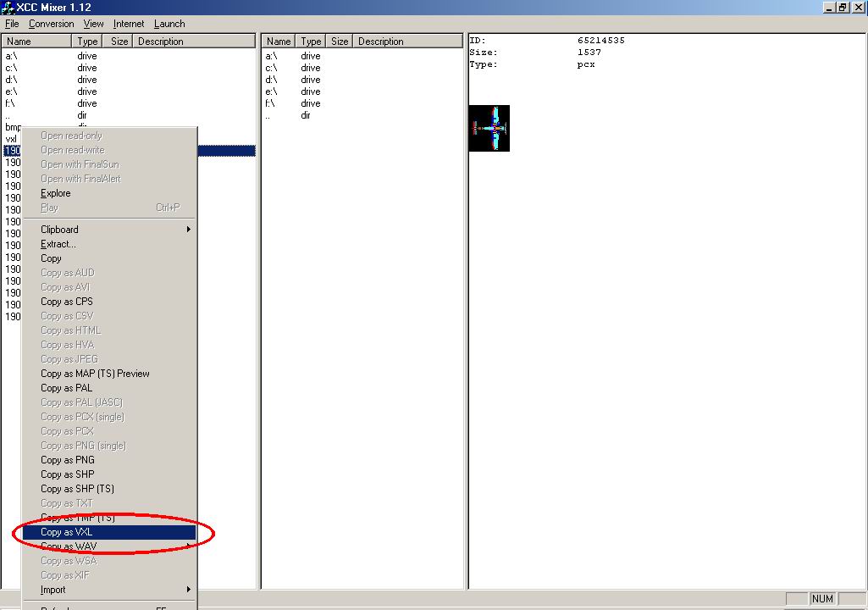This screenshot has width=868, height=610.
Task: Sort middle pane by Type column
Action: (311, 41)
